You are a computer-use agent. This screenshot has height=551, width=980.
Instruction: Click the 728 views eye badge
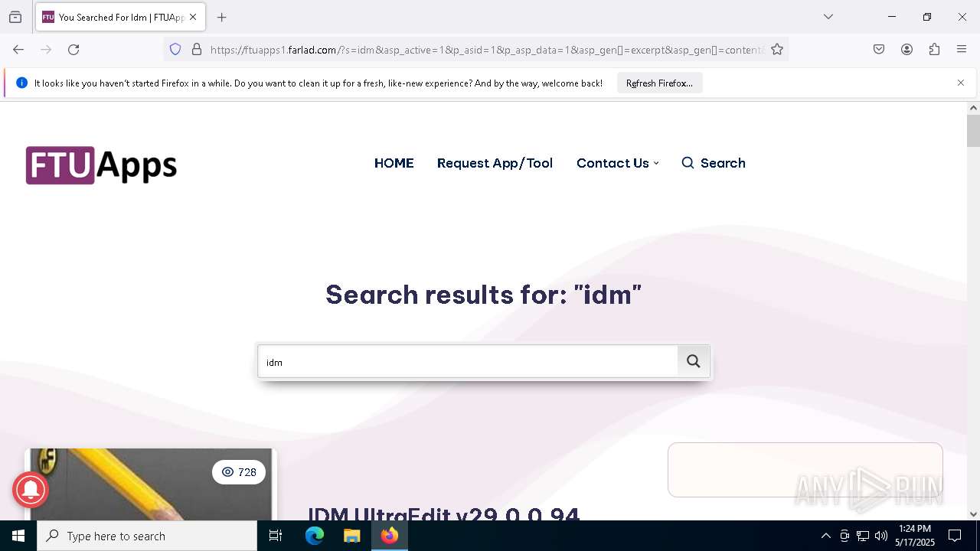click(239, 472)
